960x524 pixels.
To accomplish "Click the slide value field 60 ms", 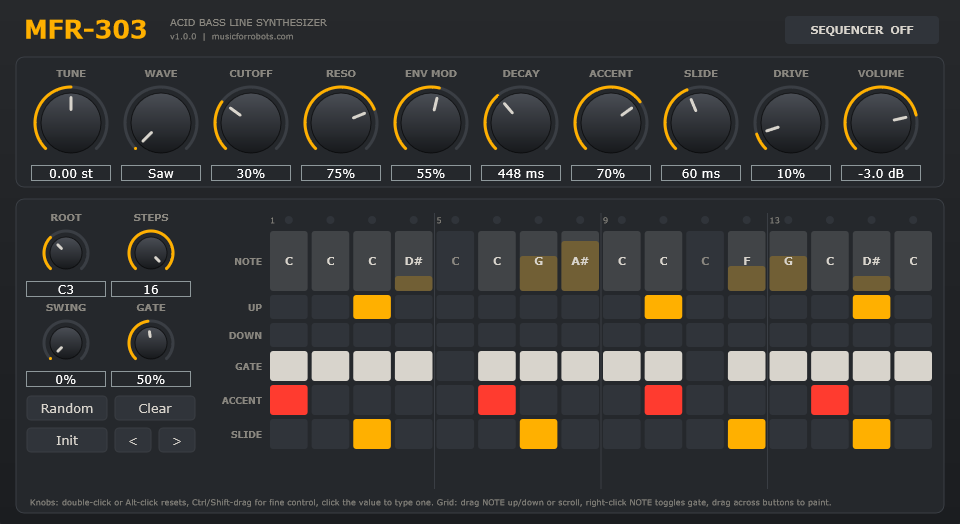I will click(x=701, y=173).
